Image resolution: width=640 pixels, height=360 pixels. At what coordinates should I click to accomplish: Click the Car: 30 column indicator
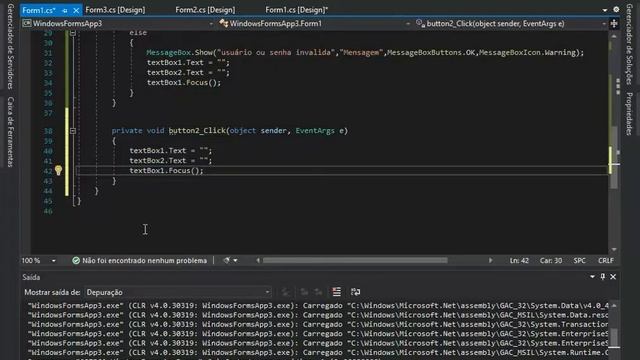551,260
